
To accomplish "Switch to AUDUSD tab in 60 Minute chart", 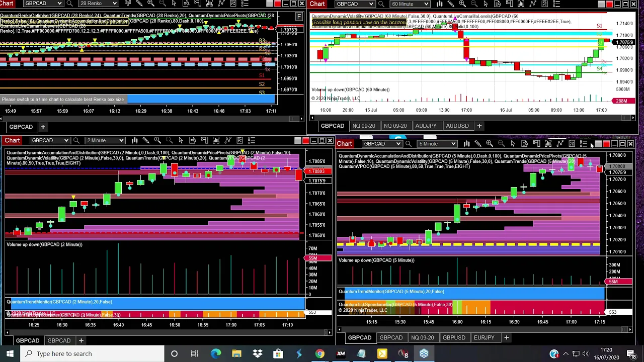I will click(457, 126).
